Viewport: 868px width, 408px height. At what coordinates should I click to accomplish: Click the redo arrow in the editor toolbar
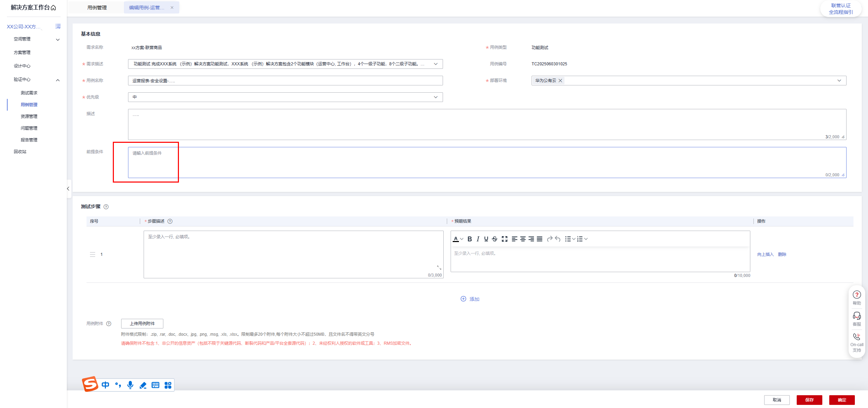coord(550,239)
